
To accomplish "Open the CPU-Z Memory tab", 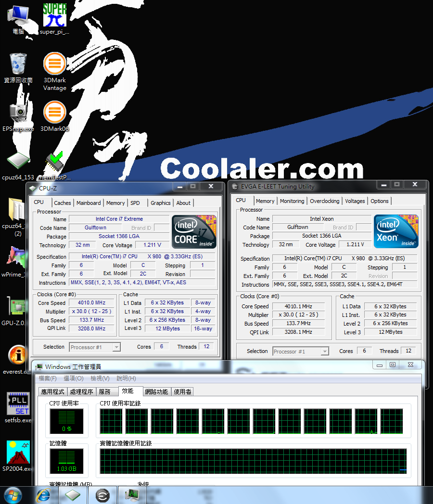I will 115,203.
